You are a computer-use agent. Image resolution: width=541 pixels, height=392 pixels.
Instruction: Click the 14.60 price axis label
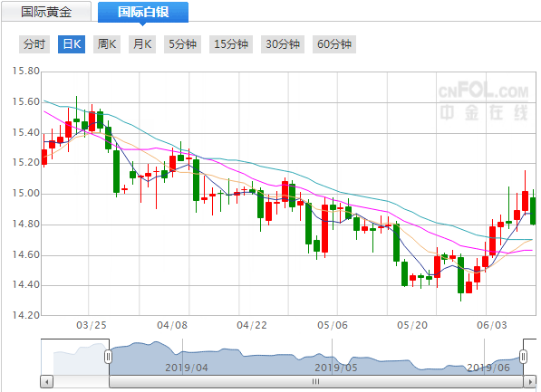point(26,254)
